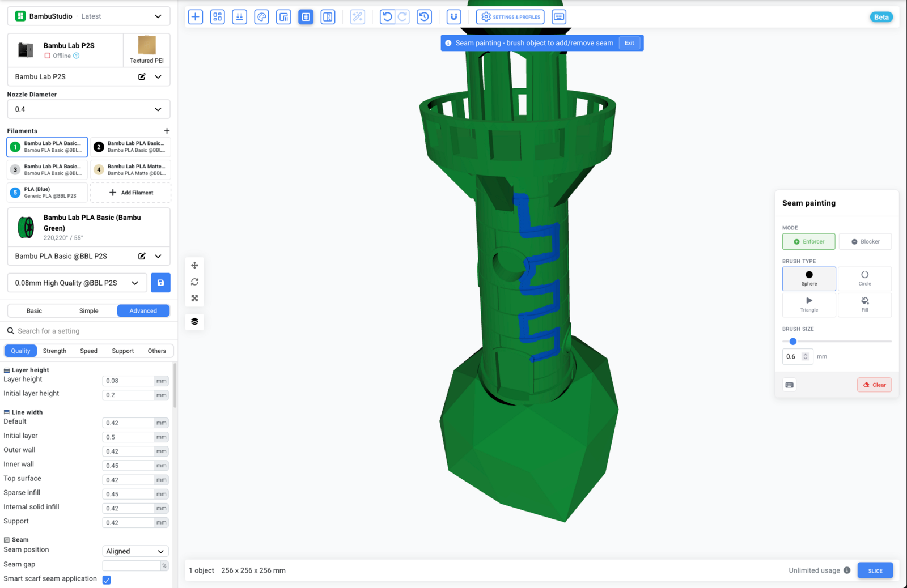Click the Offline status help icon

click(x=77, y=56)
